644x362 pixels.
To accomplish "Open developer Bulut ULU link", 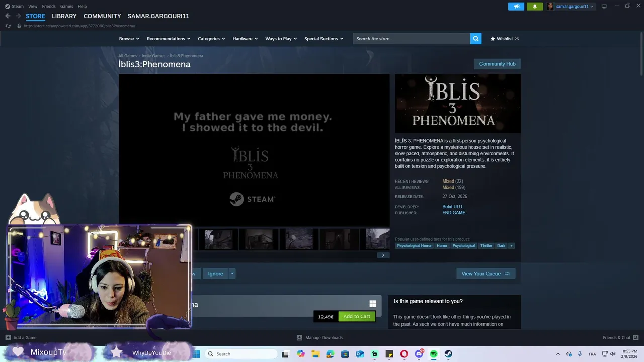I will pyautogui.click(x=452, y=207).
